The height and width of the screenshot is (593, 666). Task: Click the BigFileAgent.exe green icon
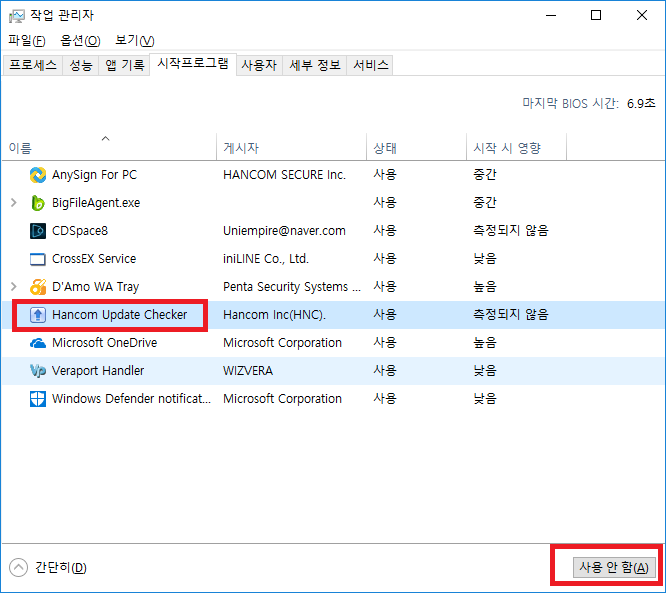pos(38,203)
